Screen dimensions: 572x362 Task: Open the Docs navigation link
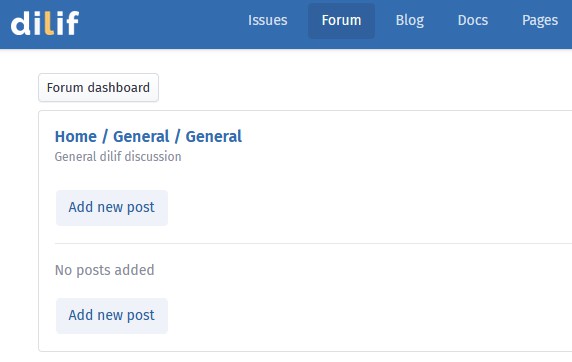tap(473, 20)
